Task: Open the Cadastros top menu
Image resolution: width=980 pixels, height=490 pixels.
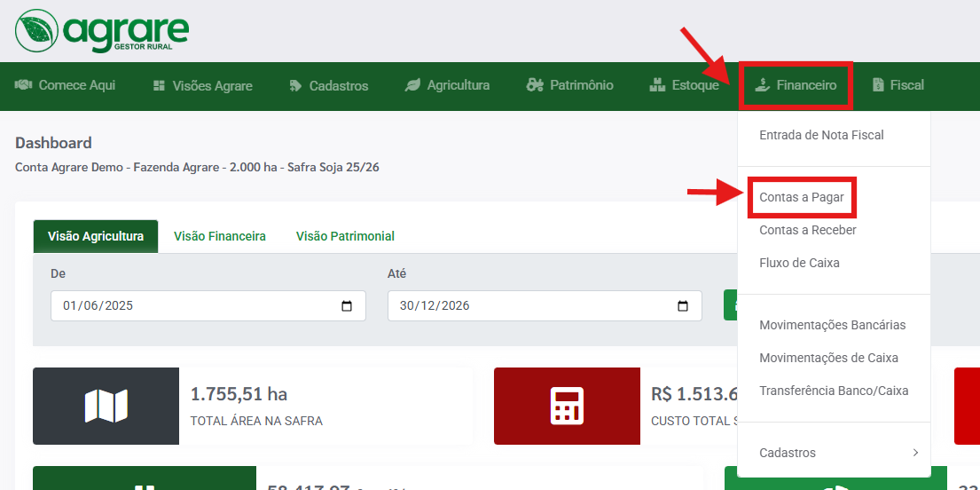Action: pos(329,86)
